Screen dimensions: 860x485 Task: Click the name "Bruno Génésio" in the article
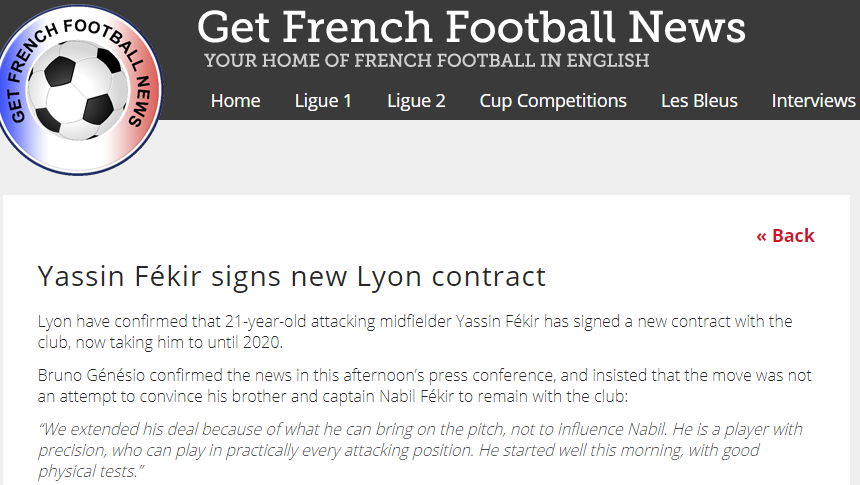pyautogui.click(x=91, y=375)
